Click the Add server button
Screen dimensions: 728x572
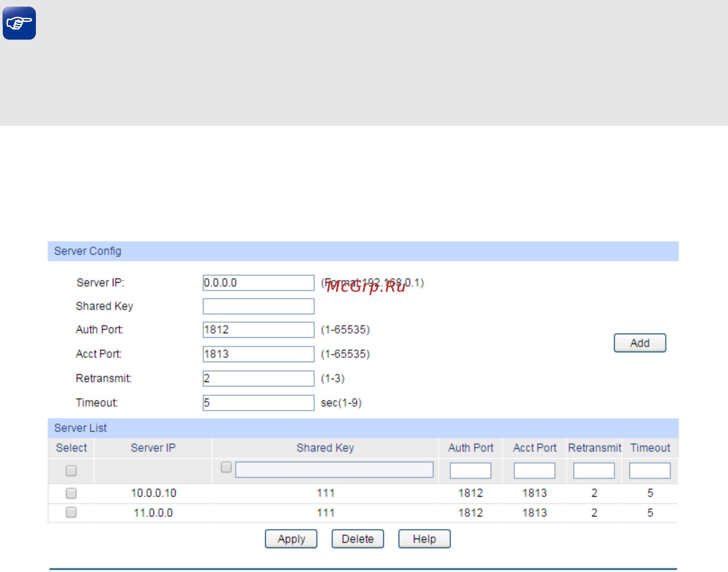pyautogui.click(x=640, y=343)
